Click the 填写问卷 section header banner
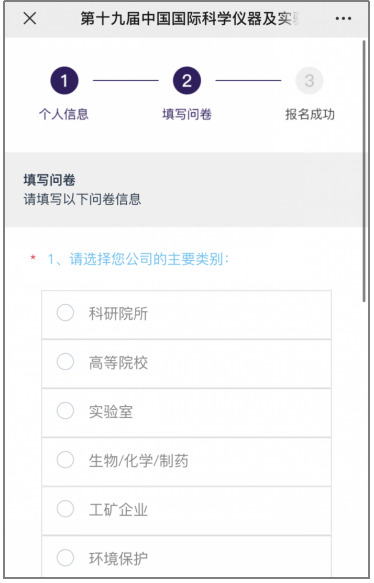Viewport: 374px width, 583px height. 184,190
